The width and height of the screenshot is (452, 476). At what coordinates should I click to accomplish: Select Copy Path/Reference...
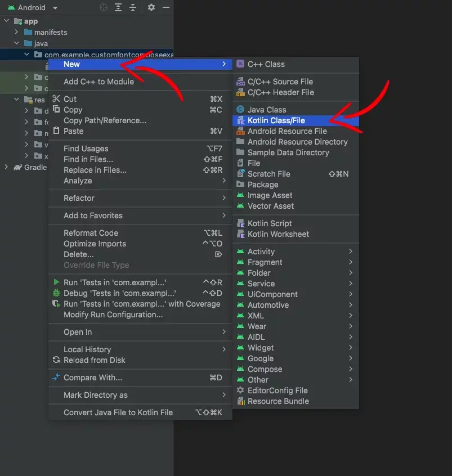[x=140, y=120]
